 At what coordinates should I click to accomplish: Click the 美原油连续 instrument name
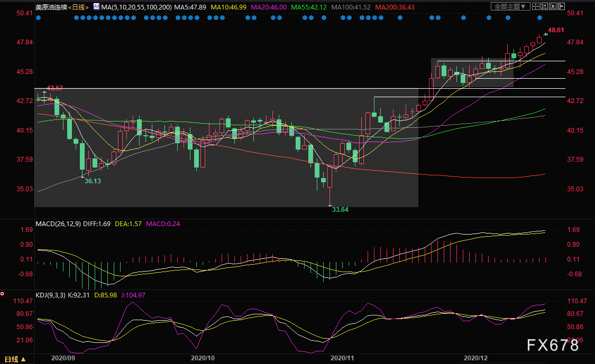click(51, 7)
